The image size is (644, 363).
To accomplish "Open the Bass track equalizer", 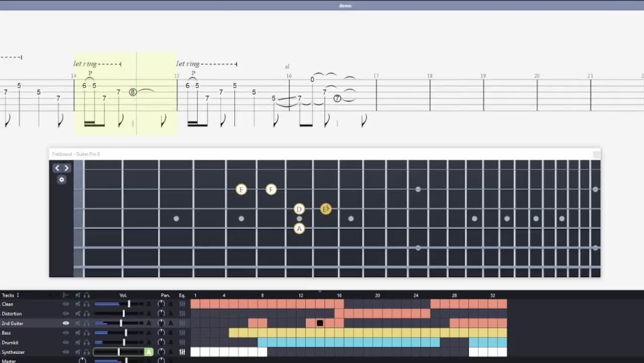I will 182,333.
